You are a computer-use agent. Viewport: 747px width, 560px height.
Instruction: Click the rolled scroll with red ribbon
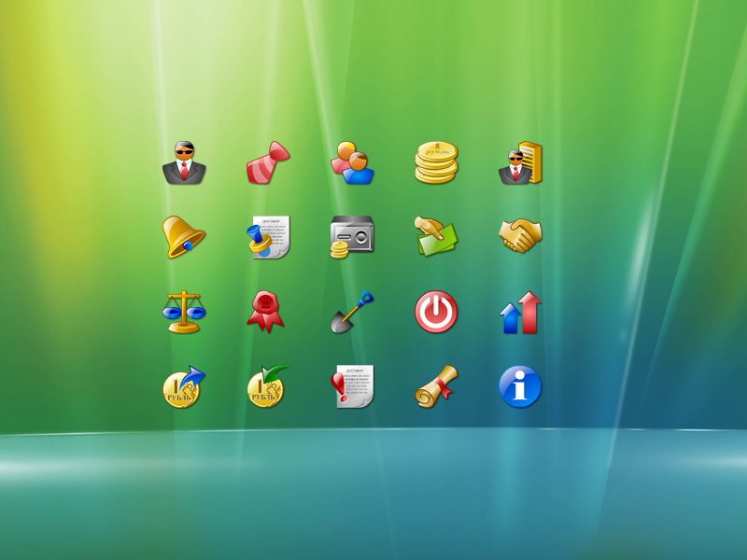(x=436, y=386)
